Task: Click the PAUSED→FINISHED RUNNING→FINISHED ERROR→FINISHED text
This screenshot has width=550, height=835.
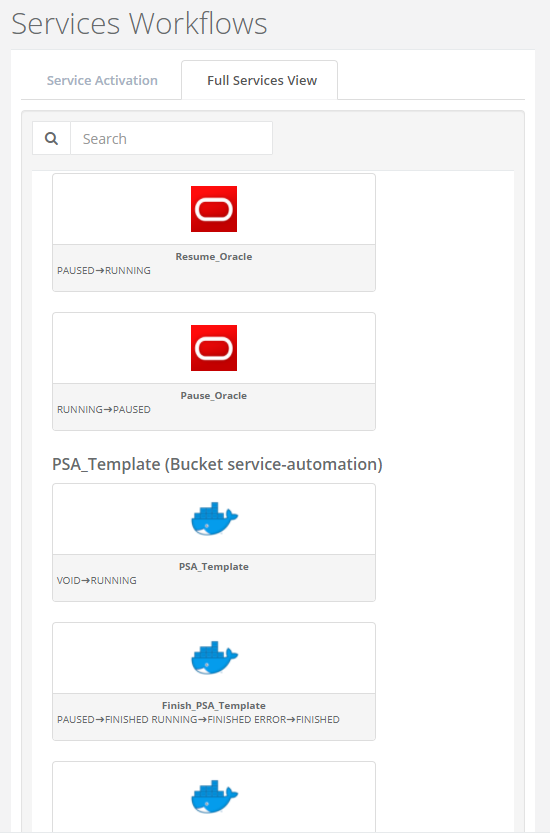Action: coord(198,719)
